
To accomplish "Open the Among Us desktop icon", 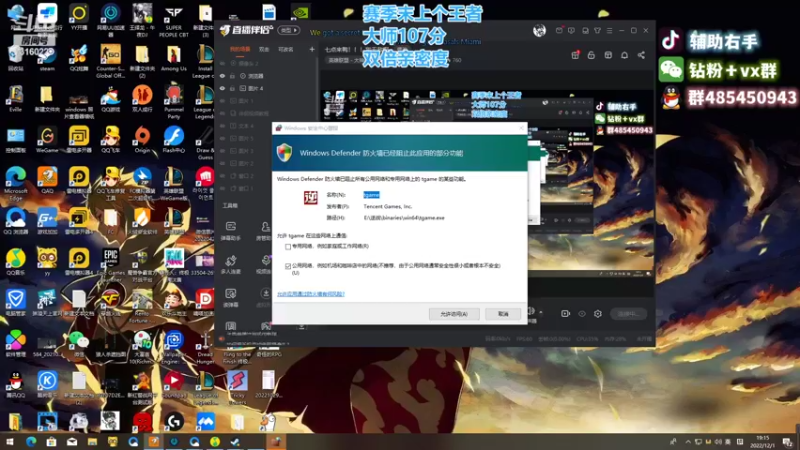I will click(x=173, y=59).
